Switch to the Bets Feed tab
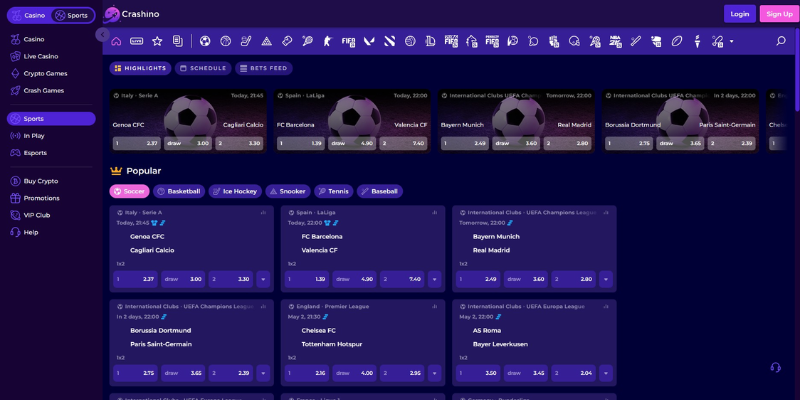Screen dimensions: 800x400 [264, 68]
